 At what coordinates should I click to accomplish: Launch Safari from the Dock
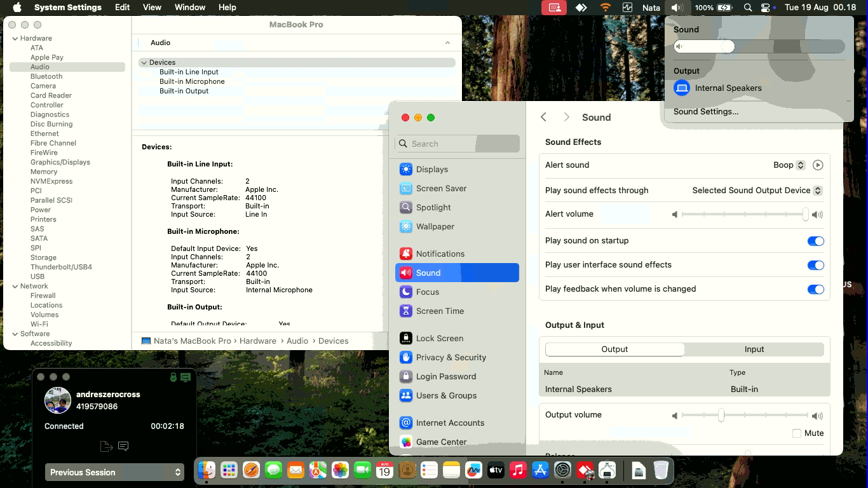(x=251, y=470)
